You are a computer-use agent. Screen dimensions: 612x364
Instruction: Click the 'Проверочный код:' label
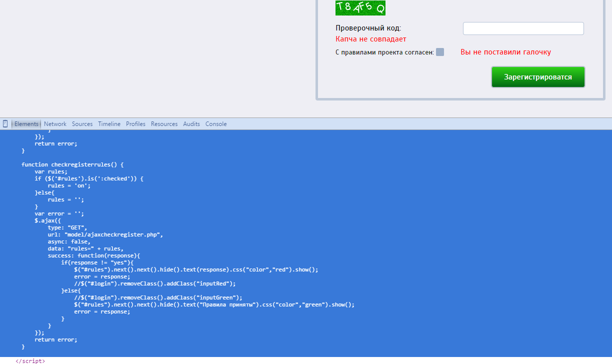click(368, 28)
